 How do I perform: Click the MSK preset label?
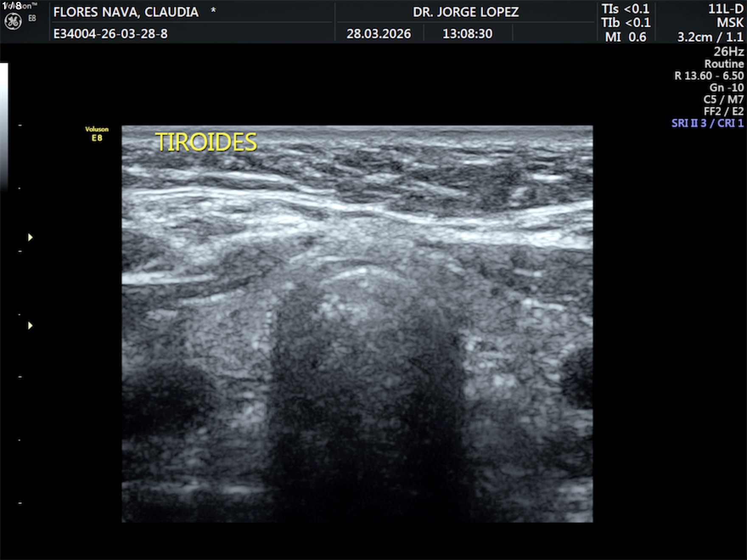tap(730, 23)
